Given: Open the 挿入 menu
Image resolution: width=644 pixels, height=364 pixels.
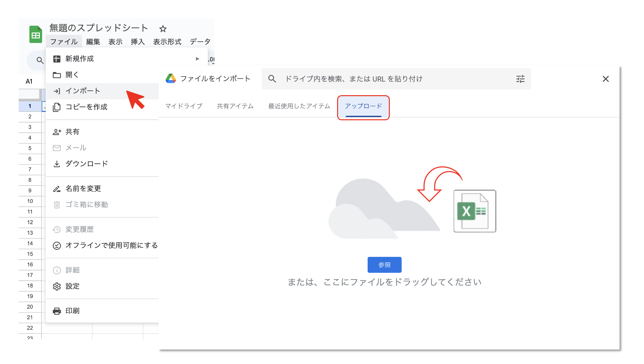Looking at the screenshot, I should [x=138, y=42].
